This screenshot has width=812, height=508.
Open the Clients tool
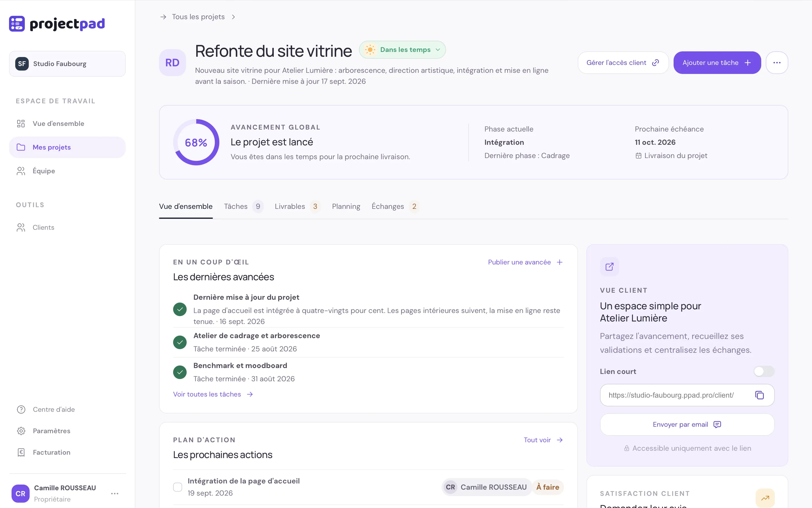coord(67,227)
